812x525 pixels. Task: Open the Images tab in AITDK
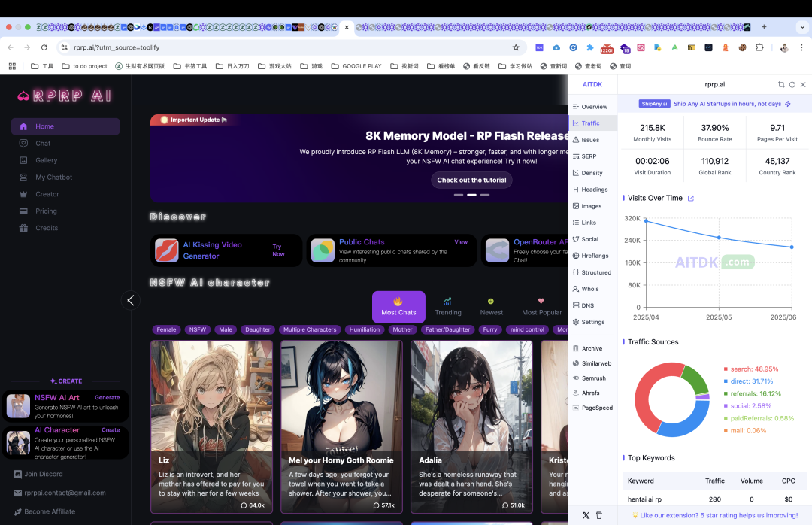pyautogui.click(x=593, y=206)
